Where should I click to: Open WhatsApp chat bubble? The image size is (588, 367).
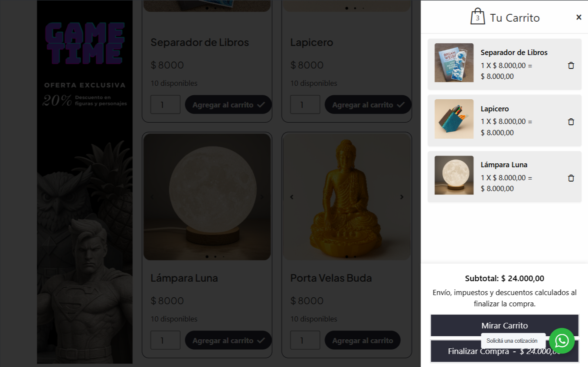tap(562, 341)
